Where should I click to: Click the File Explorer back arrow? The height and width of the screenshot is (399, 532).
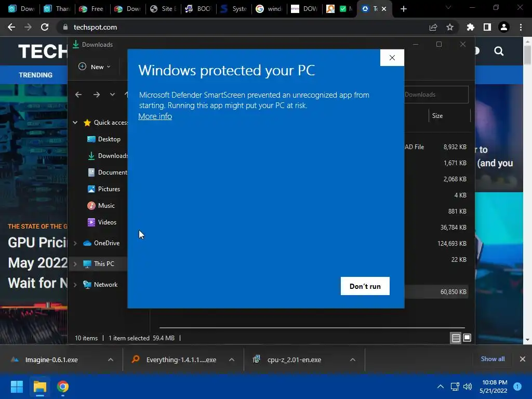click(78, 95)
